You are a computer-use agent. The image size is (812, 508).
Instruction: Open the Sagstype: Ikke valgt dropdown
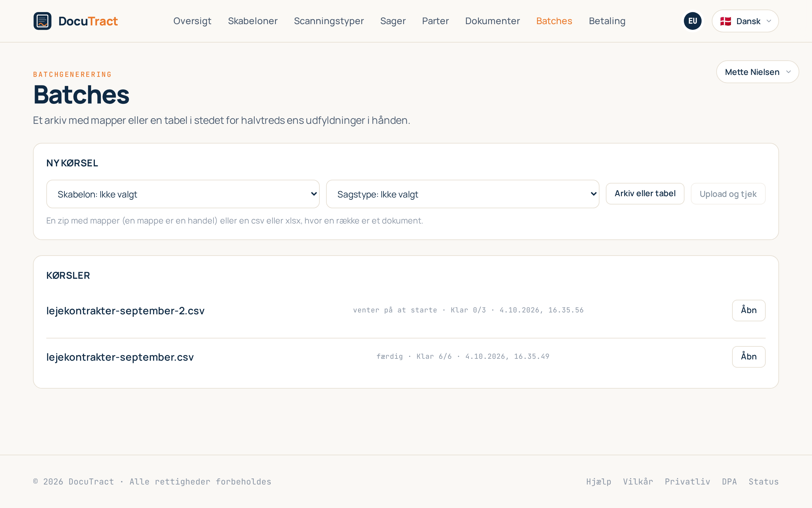click(x=462, y=194)
